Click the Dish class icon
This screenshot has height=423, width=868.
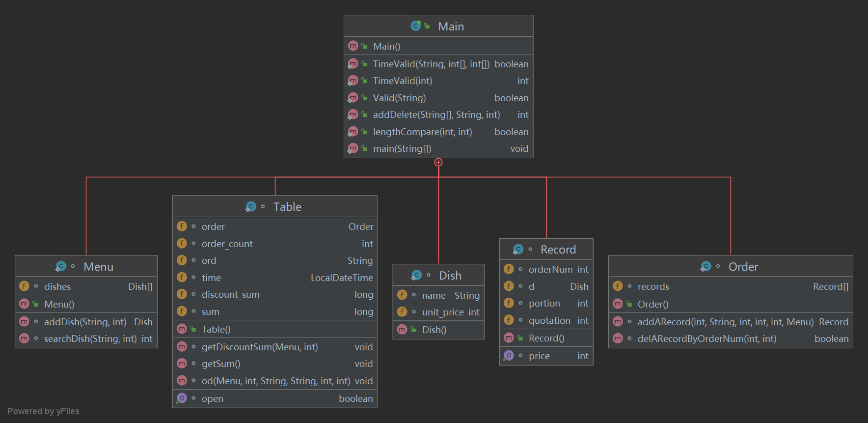click(x=416, y=276)
